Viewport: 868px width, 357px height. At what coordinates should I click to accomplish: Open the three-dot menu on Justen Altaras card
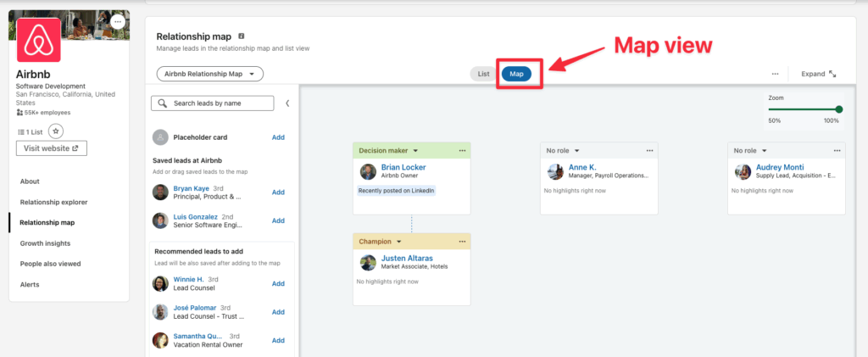click(462, 242)
